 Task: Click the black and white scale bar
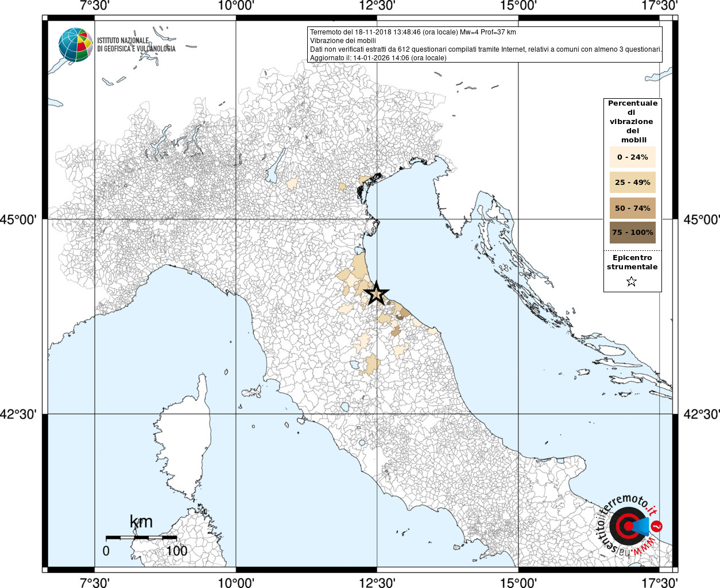141,537
